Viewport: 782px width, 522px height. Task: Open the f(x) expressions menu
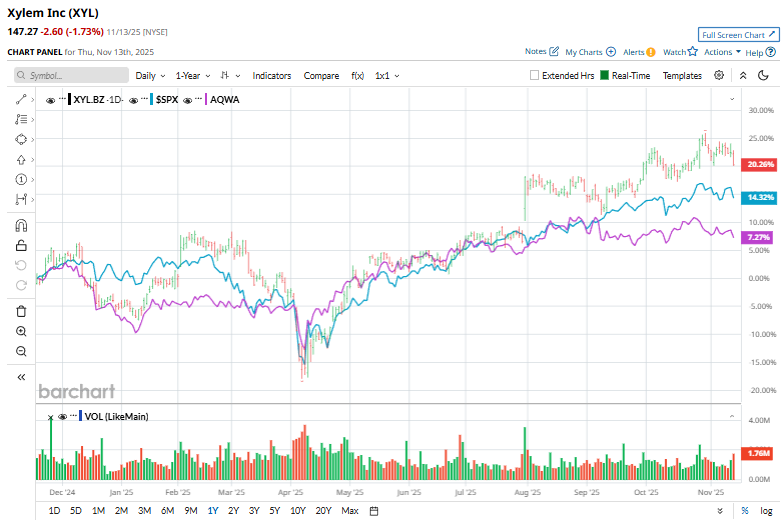(358, 76)
